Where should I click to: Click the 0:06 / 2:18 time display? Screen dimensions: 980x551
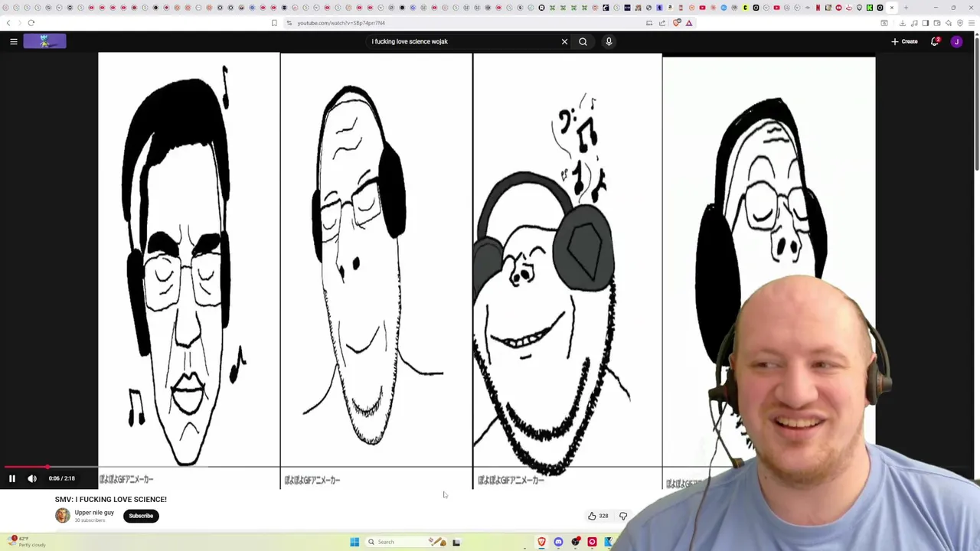(x=61, y=478)
